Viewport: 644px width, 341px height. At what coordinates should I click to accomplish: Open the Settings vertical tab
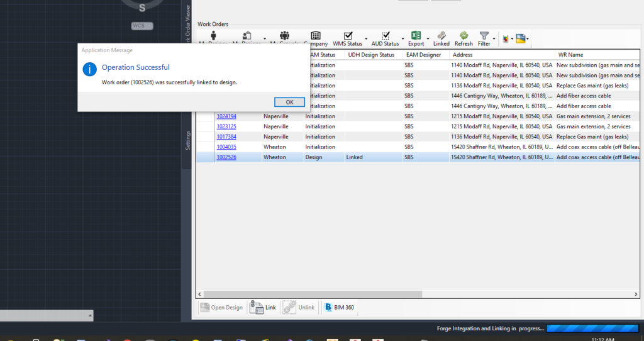[x=187, y=140]
